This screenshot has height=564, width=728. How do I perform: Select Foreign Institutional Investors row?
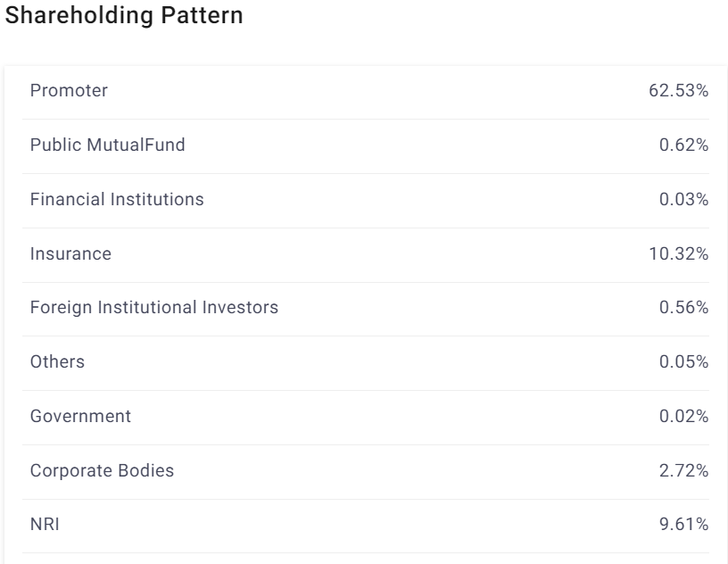[366, 308]
